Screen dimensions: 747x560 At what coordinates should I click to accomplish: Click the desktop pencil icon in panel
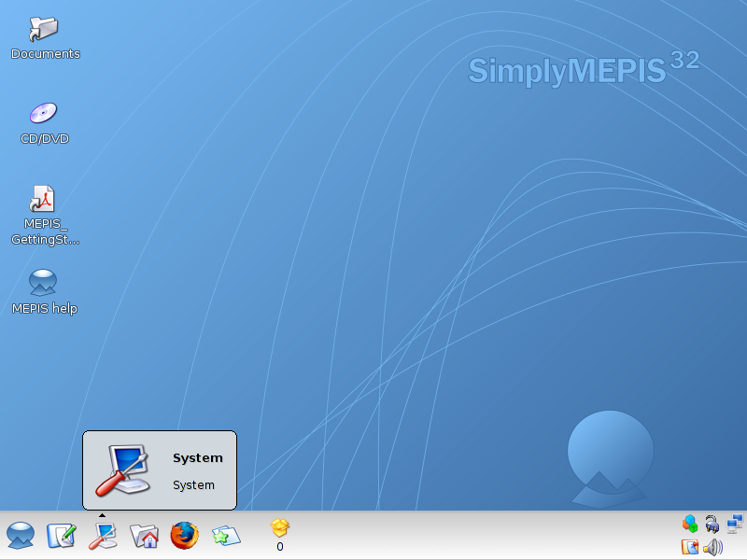pos(61,535)
